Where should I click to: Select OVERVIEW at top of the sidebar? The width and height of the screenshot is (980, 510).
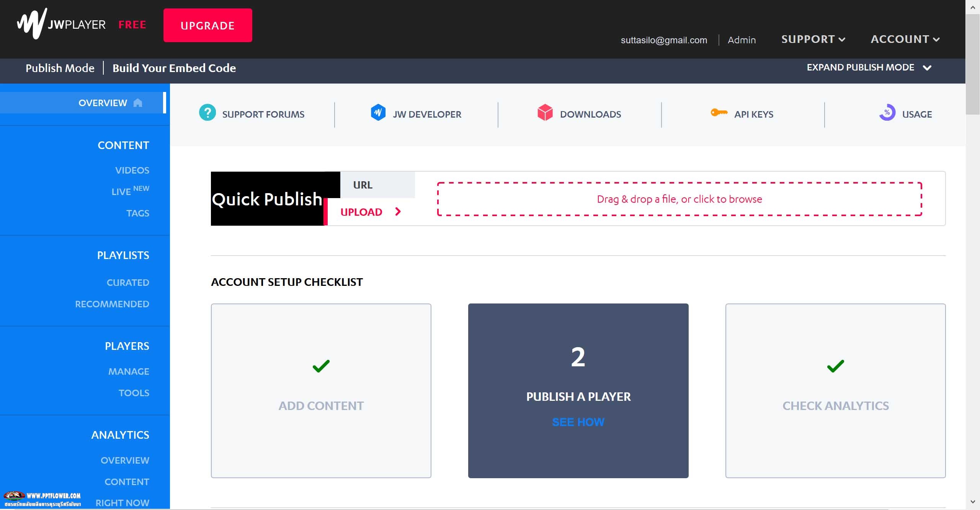[x=83, y=103]
